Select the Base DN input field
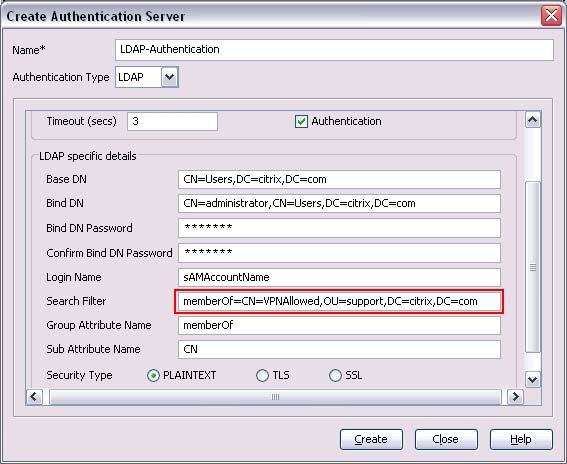Image resolution: width=567 pixels, height=464 pixels. pos(339,179)
